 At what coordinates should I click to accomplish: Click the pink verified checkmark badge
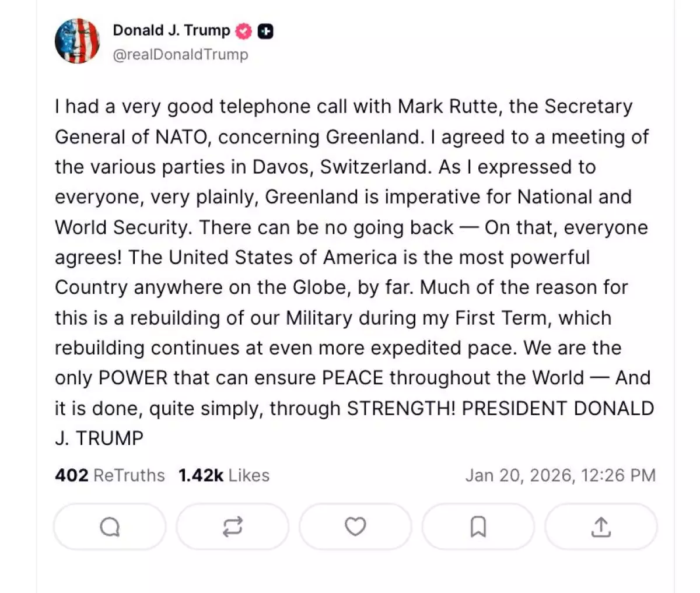pos(243,30)
